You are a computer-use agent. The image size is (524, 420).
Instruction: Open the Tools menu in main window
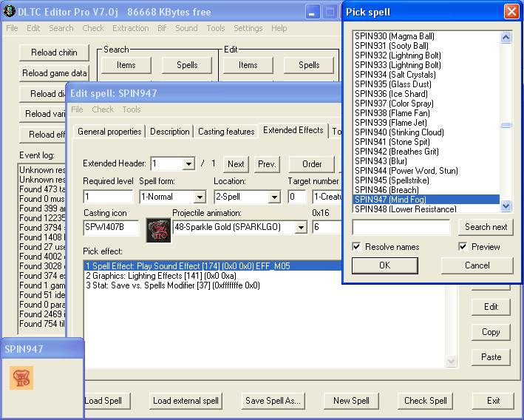click(216, 28)
